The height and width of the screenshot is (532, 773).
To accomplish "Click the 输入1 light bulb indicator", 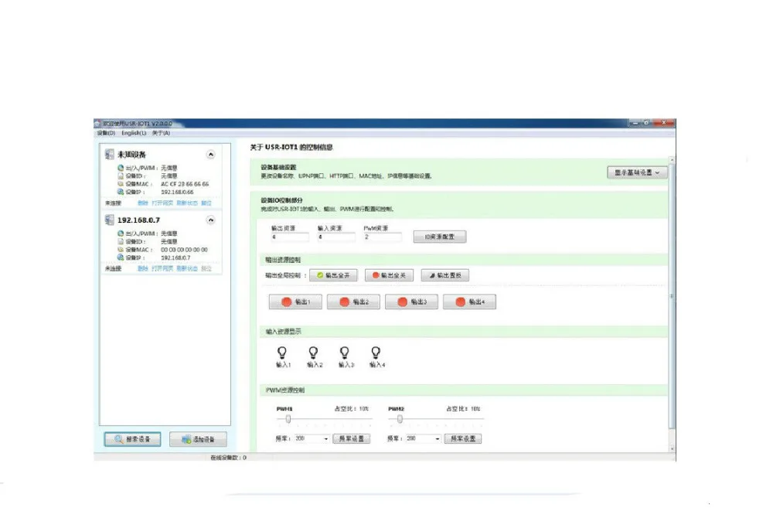I will [282, 353].
